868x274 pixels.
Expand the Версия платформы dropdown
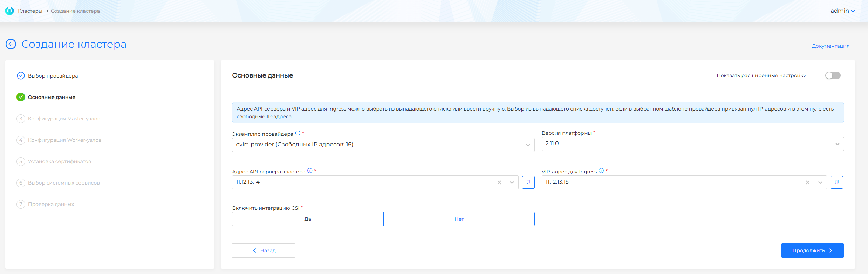pos(692,144)
